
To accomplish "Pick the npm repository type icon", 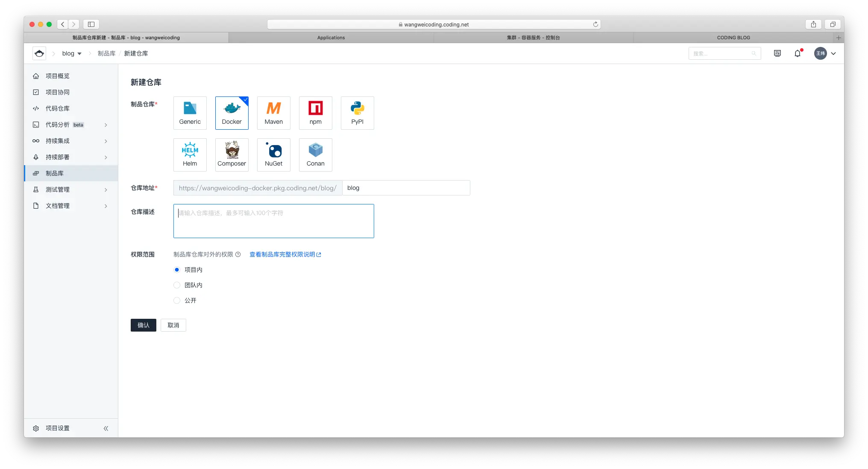I will click(x=315, y=113).
